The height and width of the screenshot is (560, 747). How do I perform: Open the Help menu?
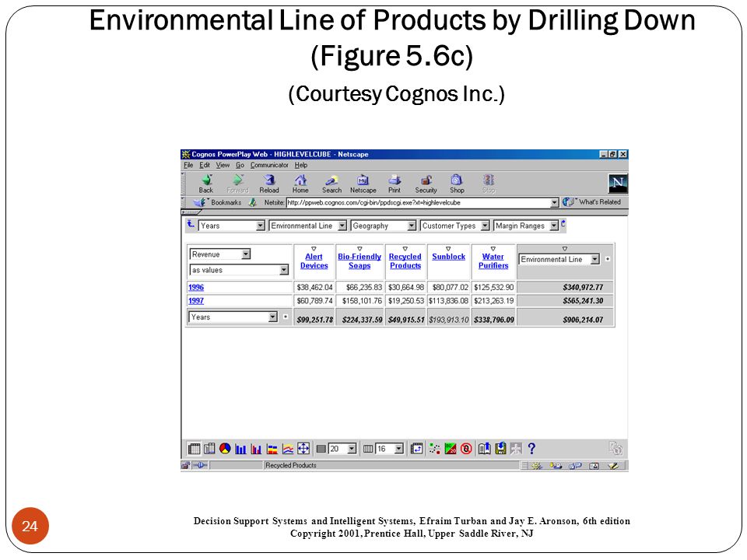click(300, 165)
